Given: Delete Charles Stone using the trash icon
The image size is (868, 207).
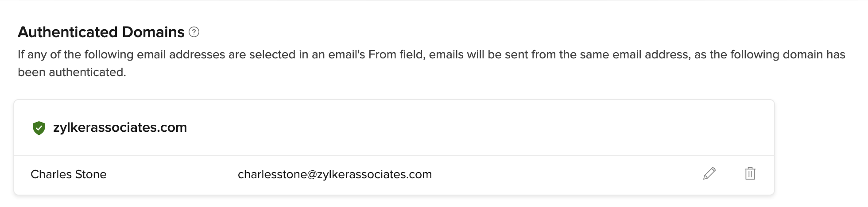Looking at the screenshot, I should 750,173.
